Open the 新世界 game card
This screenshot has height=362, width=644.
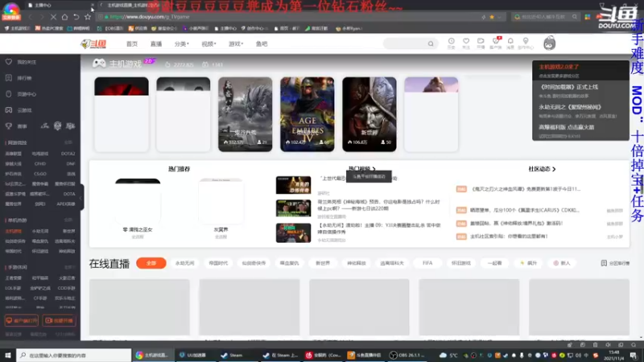(369, 114)
